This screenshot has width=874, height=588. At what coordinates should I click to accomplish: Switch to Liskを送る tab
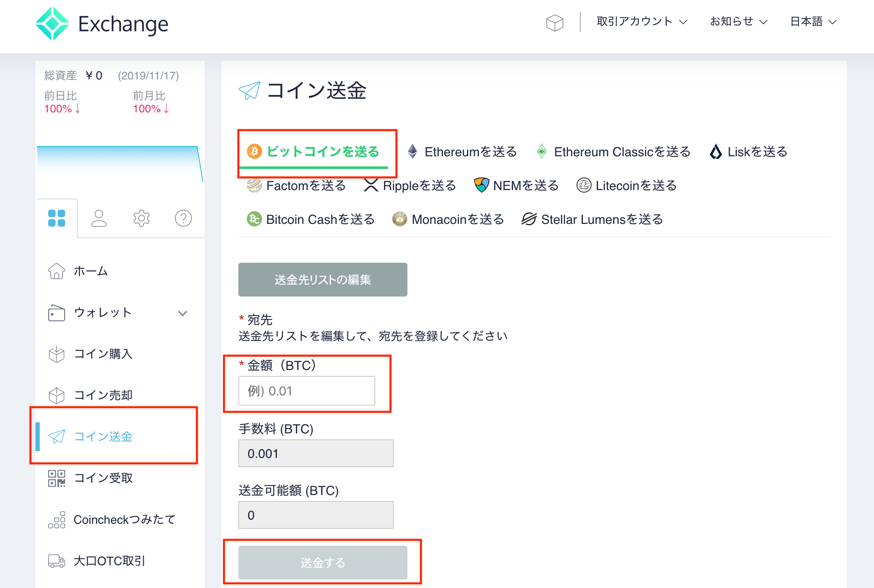pos(748,151)
